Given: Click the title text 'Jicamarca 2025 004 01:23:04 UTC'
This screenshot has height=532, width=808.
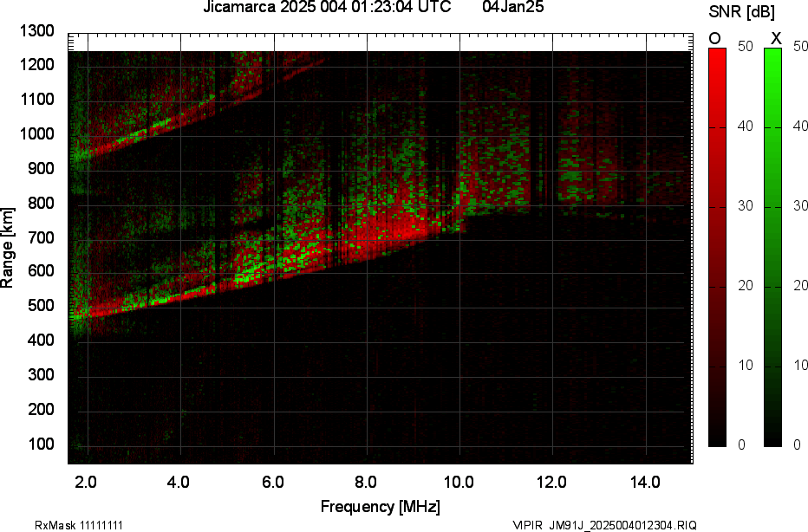Looking at the screenshot, I should point(327,7).
